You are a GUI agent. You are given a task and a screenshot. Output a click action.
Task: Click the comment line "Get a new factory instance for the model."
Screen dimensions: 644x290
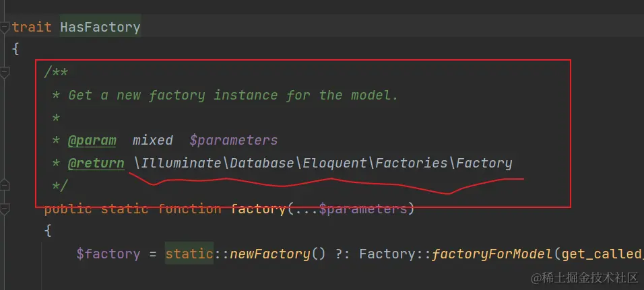pos(233,95)
